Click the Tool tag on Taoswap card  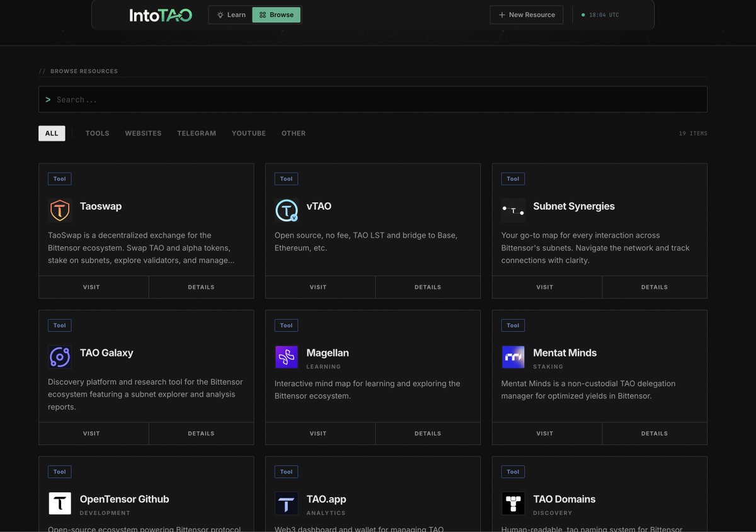coord(60,179)
